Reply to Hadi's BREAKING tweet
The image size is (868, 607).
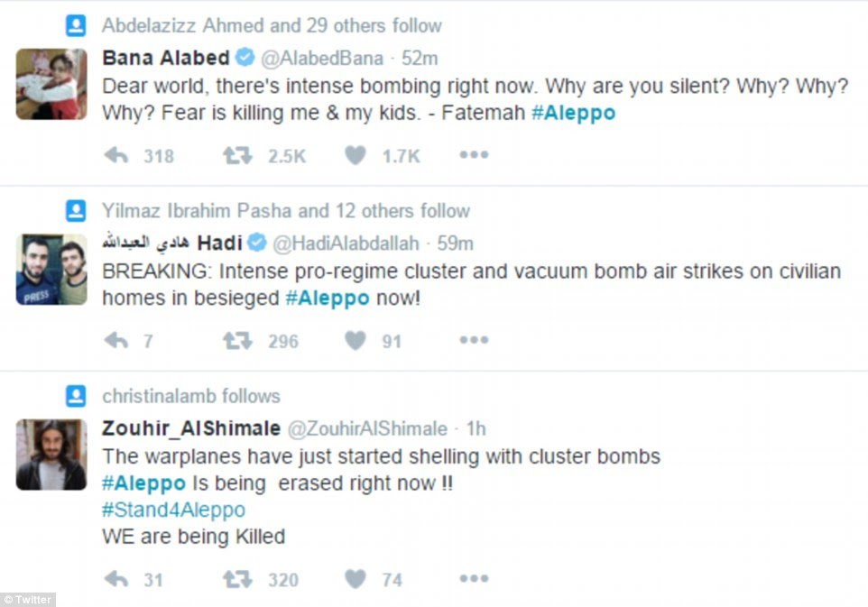pos(116,340)
